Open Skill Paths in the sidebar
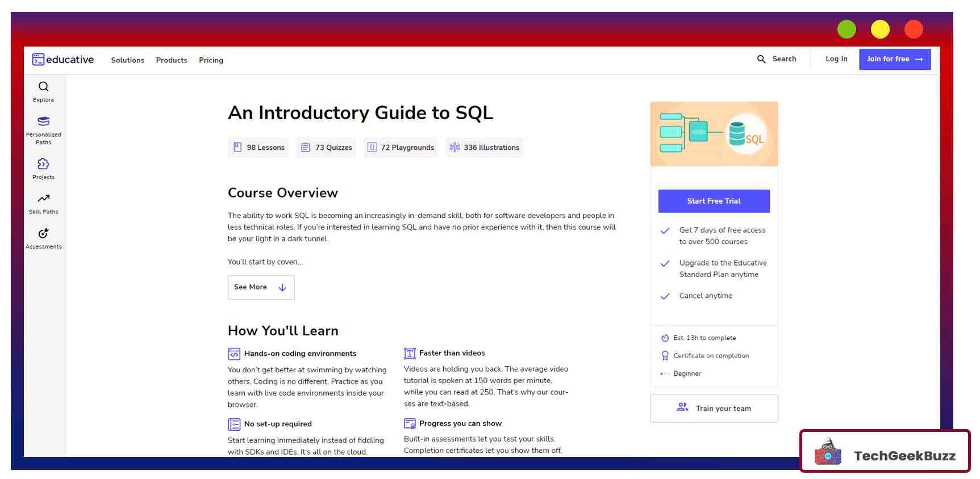Screen dimensions: 980x479 pyautogui.click(x=43, y=204)
